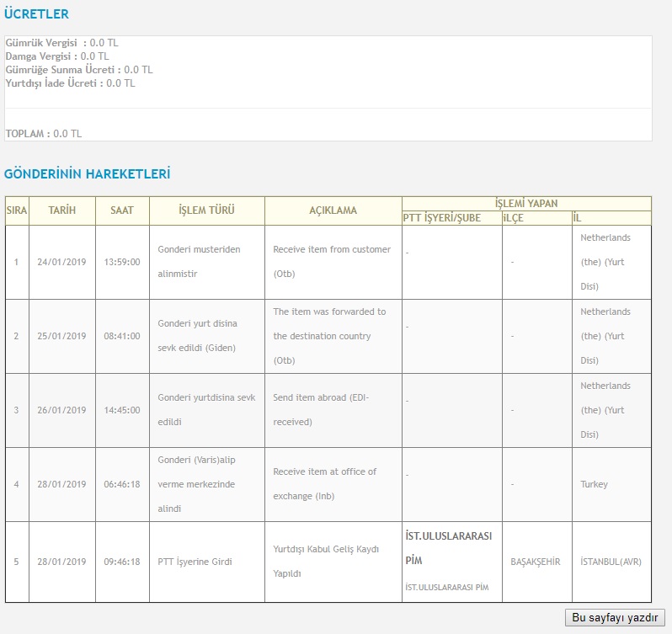Click the SAAT column header
The image size is (672, 634).
[x=122, y=210]
